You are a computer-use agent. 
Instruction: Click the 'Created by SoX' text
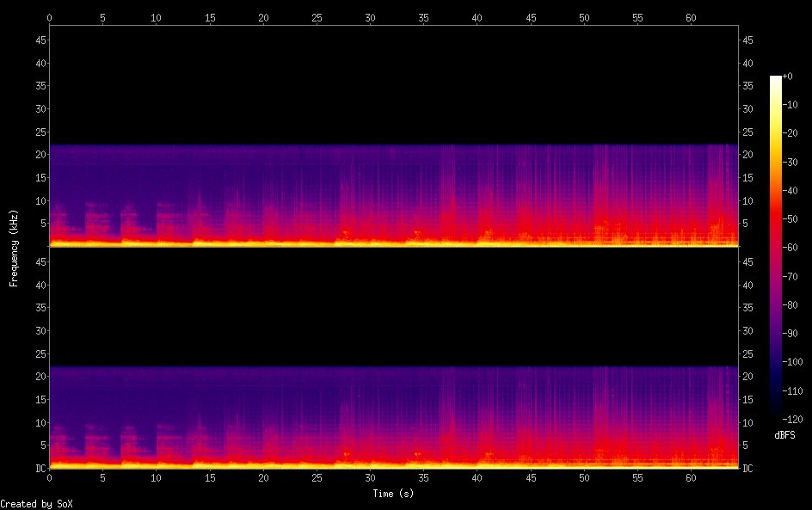click(36, 504)
